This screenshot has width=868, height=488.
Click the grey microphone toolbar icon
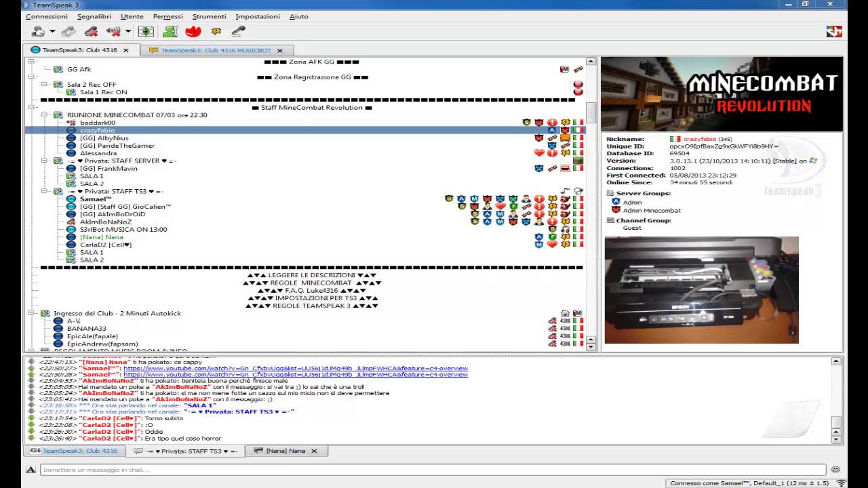[238, 31]
